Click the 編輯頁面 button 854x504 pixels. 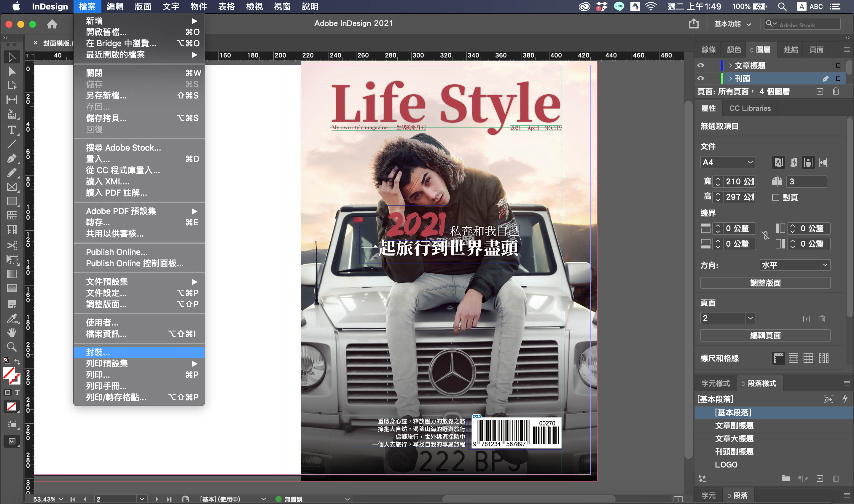tap(765, 336)
